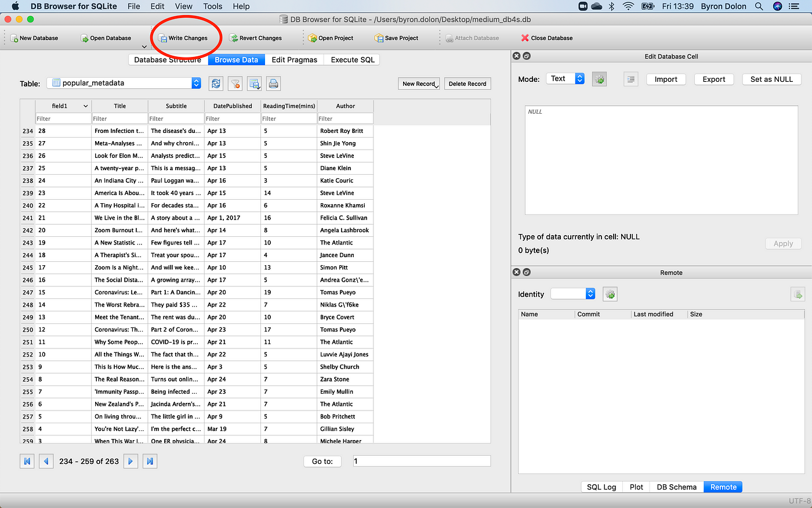Click Close Database in toolbar
This screenshot has width=812, height=508.
point(547,38)
